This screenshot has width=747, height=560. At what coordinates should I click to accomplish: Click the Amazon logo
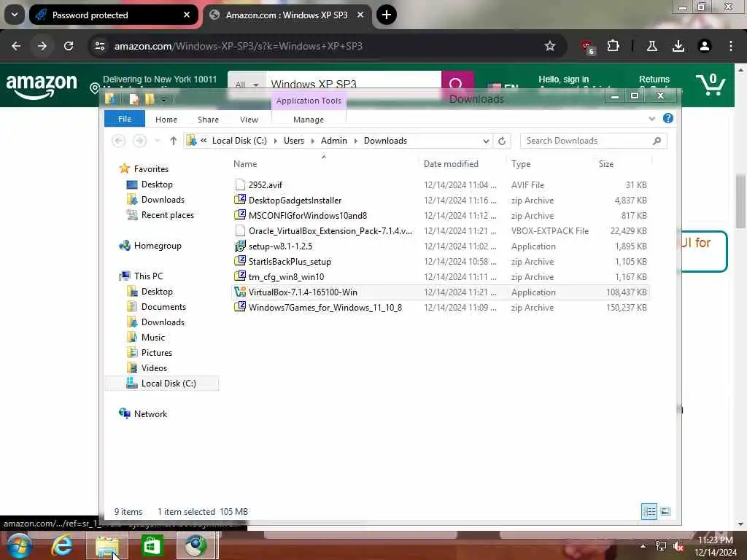click(x=42, y=86)
